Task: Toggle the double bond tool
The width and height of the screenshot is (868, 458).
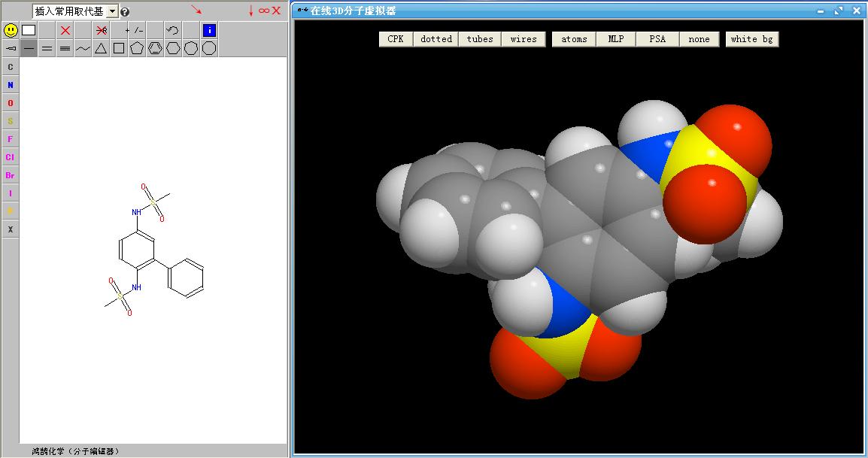Action: pyautogui.click(x=47, y=48)
